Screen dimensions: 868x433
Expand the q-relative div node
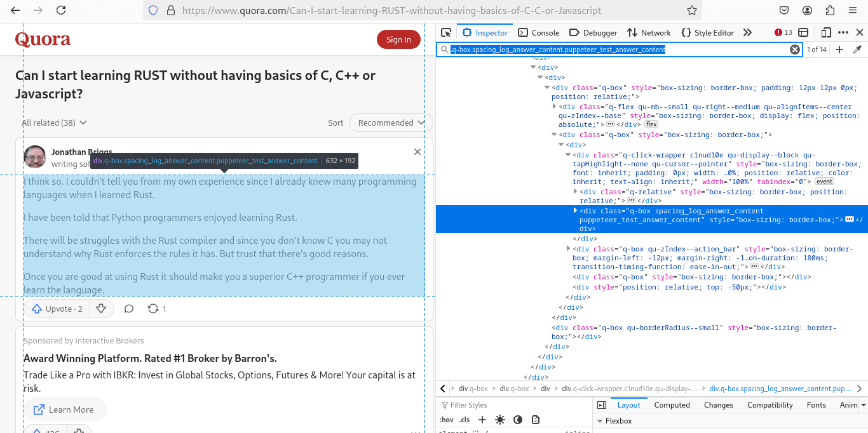click(576, 191)
